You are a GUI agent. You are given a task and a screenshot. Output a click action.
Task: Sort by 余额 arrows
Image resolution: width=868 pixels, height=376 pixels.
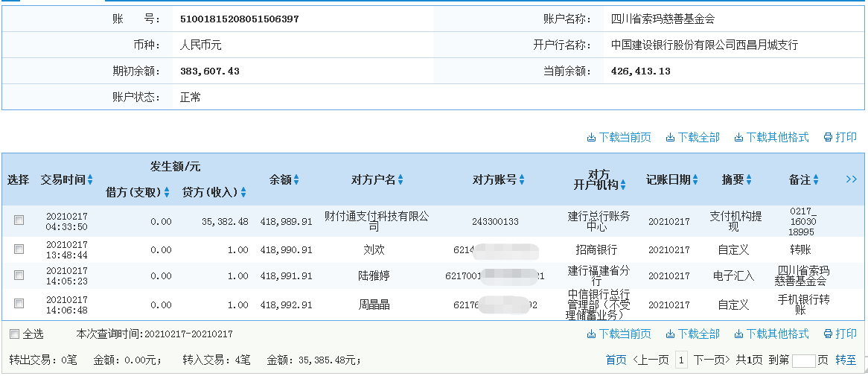pos(296,180)
